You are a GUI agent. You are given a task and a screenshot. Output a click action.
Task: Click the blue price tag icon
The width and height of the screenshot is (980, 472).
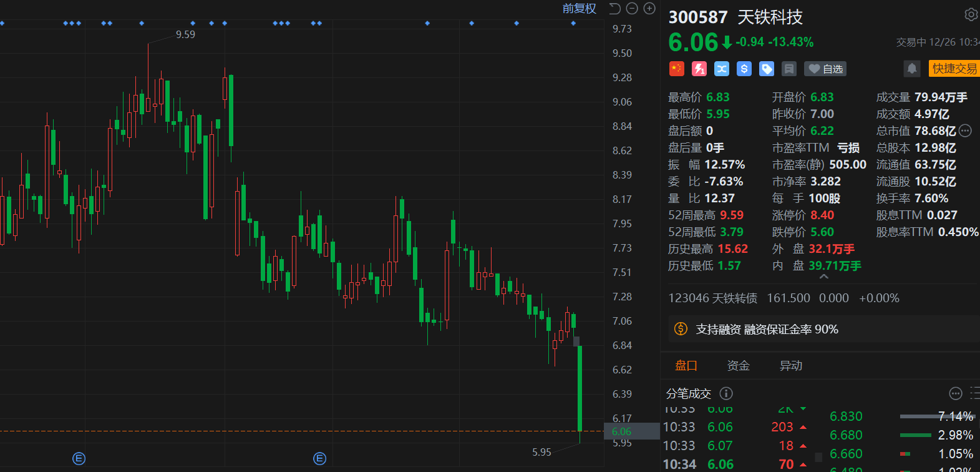coord(767,69)
